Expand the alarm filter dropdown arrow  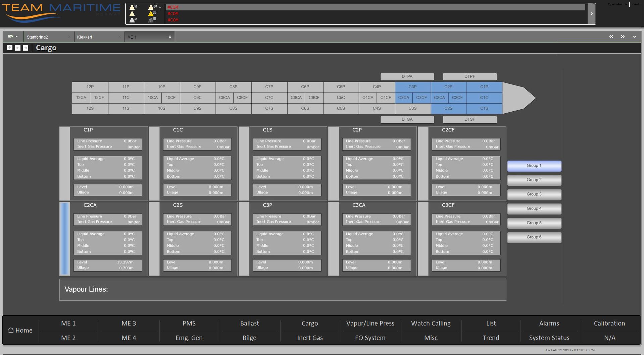coord(160,8)
